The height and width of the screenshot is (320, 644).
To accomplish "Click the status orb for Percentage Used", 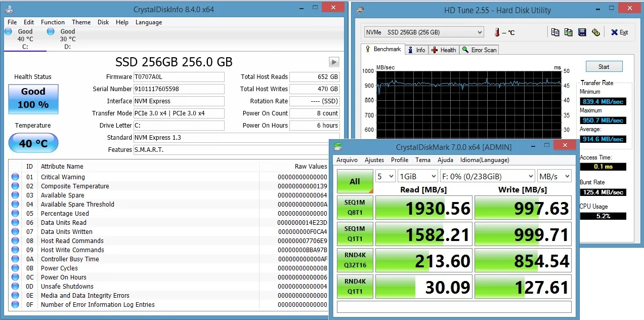I will point(15,214).
